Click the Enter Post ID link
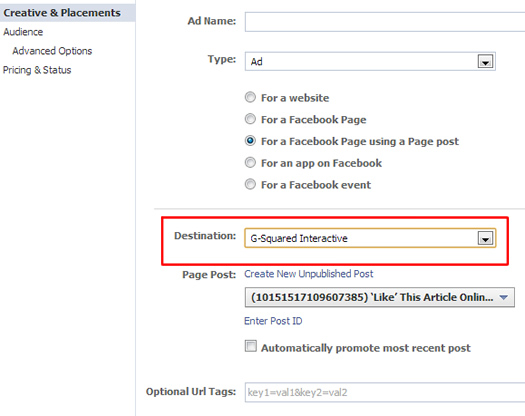The image size is (525, 416). (273, 321)
